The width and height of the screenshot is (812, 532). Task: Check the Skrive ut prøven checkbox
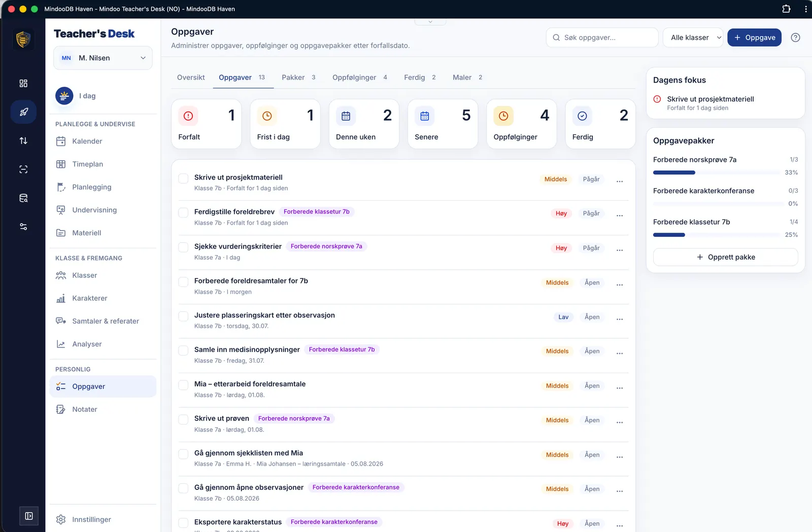coord(183,419)
